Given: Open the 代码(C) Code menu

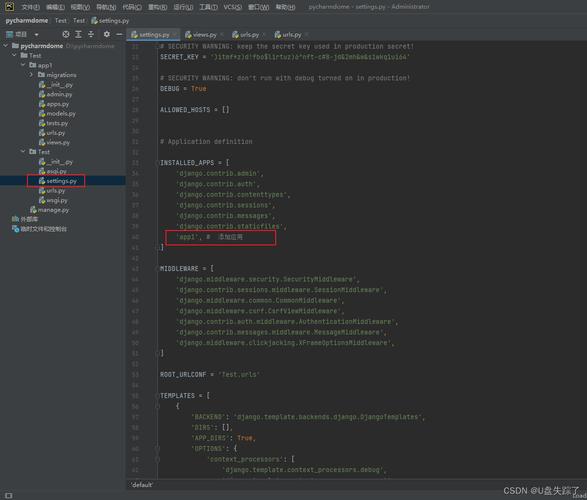Looking at the screenshot, I should pos(132,7).
